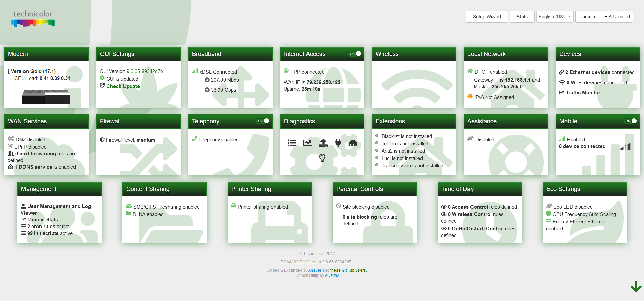This screenshot has height=301, width=644.
Task: Open the Broadband card header
Action: (230, 54)
